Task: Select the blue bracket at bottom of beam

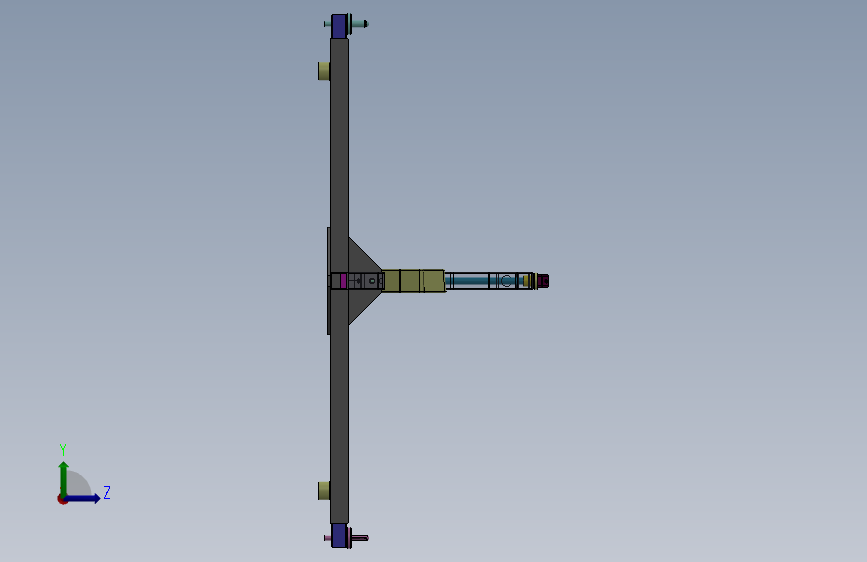Action: click(340, 535)
